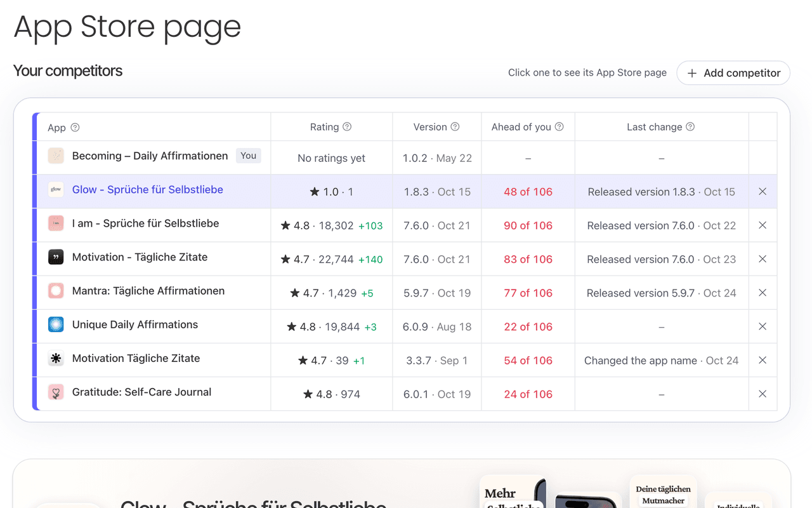812x508 pixels.
Task: Select Mantra: Tägliche Affirmationen app name
Action: (148, 291)
